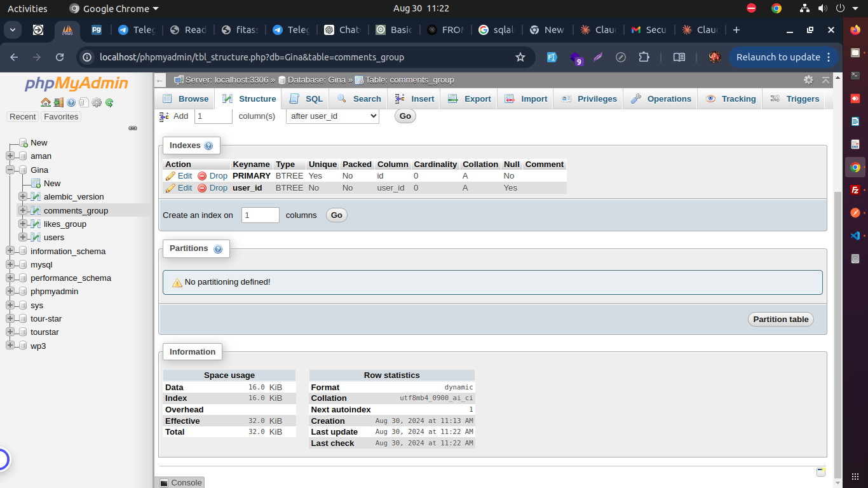Screen dimensions: 868x488
Task: Click the navigation link chain icon
Action: 133,128
